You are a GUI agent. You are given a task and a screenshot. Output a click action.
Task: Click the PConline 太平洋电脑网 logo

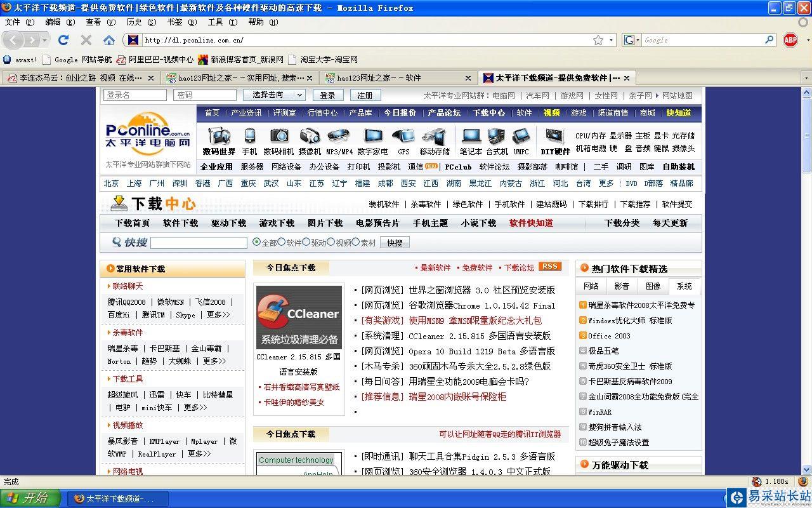148,132
